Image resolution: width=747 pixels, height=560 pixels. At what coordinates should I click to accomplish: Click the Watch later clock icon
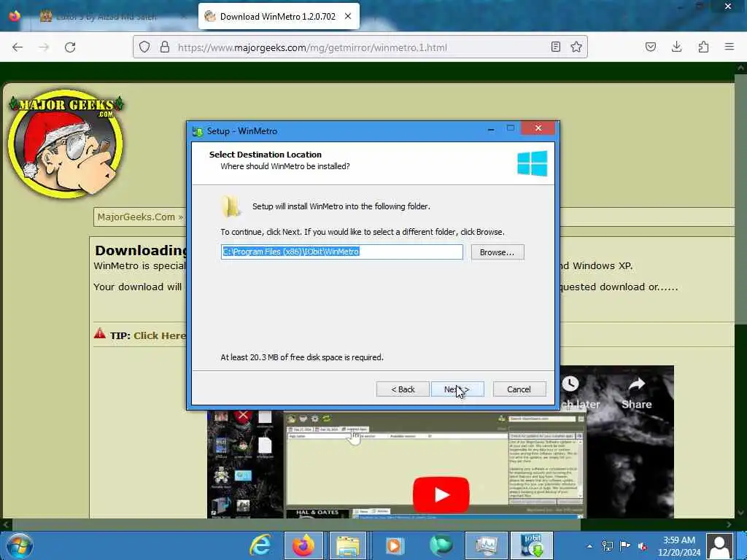(x=570, y=384)
